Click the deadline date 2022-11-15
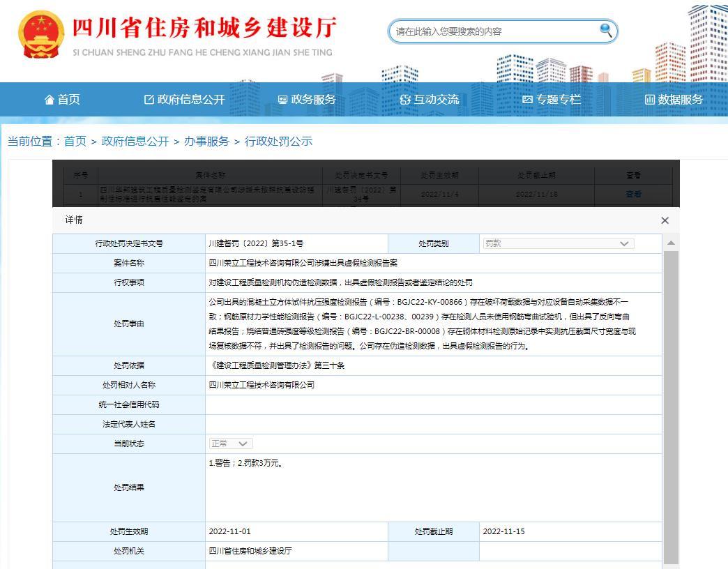The width and height of the screenshot is (728, 569). coord(503,531)
